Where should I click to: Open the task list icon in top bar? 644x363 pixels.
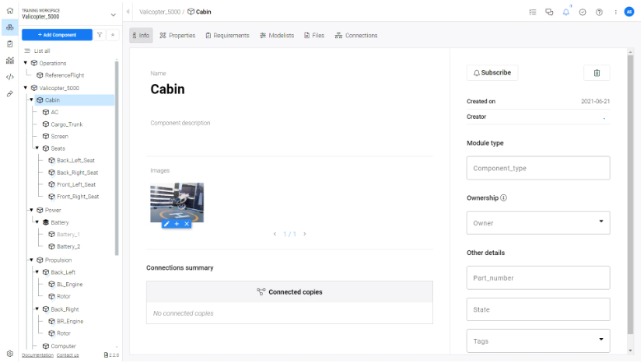[x=533, y=12]
